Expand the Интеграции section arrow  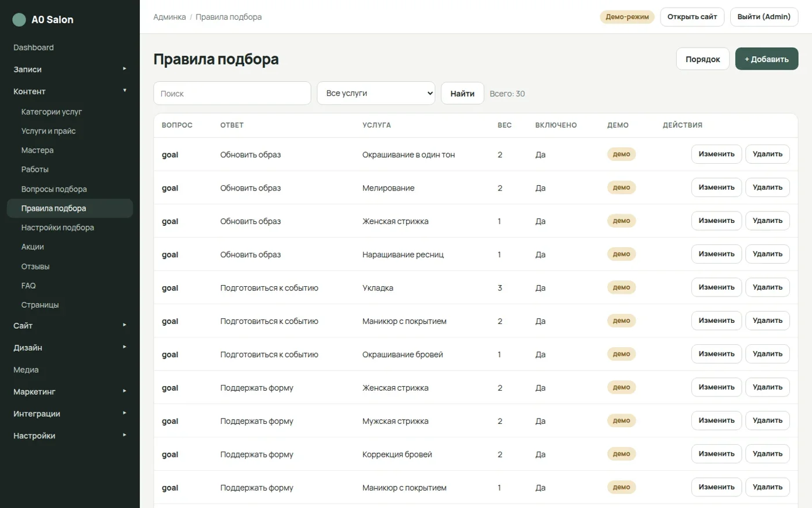(x=124, y=413)
